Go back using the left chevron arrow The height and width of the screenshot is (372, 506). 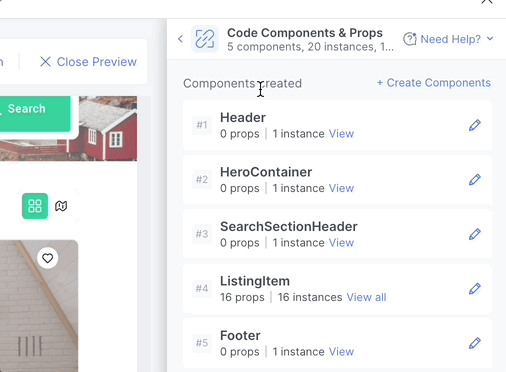(x=180, y=39)
